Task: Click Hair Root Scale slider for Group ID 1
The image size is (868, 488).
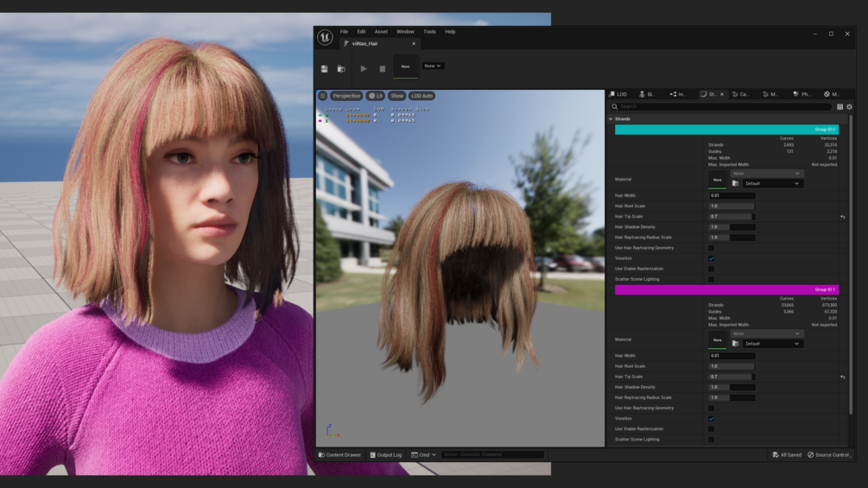Action: pos(732,366)
